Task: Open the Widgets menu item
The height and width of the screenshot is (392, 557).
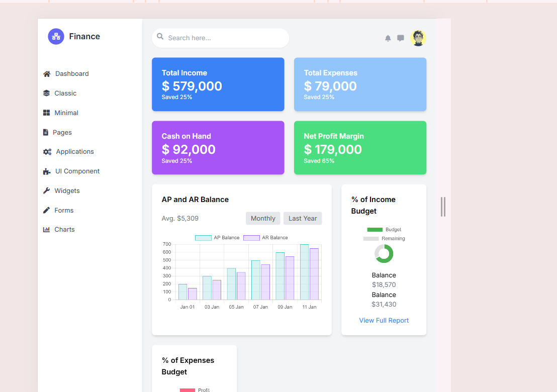Action: click(x=67, y=191)
